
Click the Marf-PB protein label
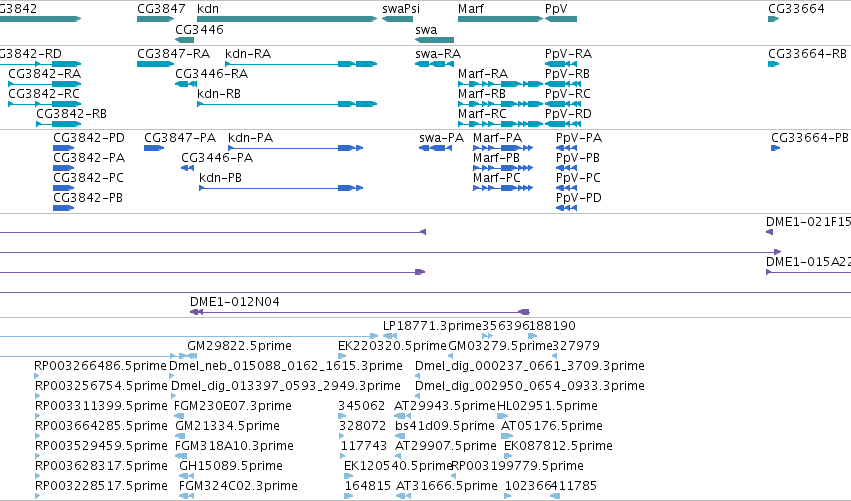coord(497,158)
